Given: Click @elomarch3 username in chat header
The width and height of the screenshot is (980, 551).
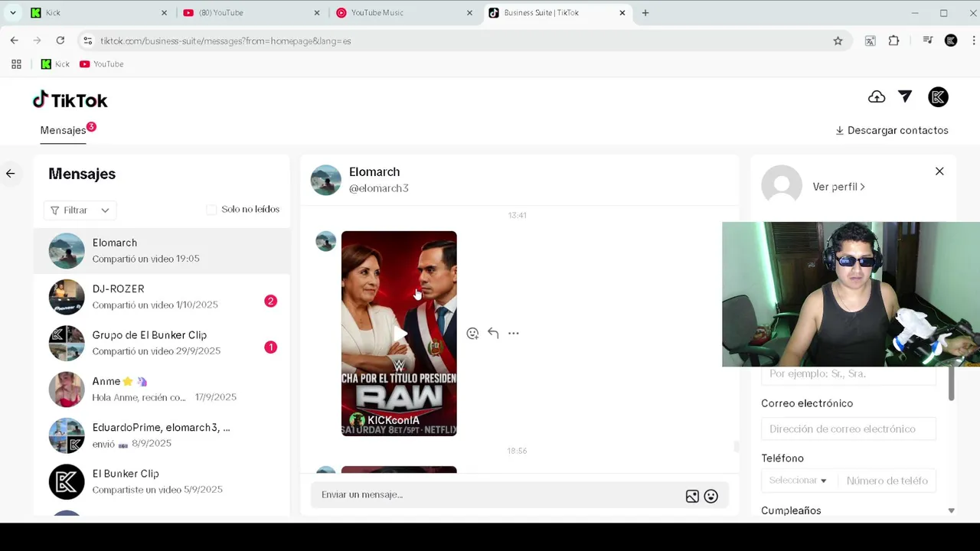Looking at the screenshot, I should (379, 188).
